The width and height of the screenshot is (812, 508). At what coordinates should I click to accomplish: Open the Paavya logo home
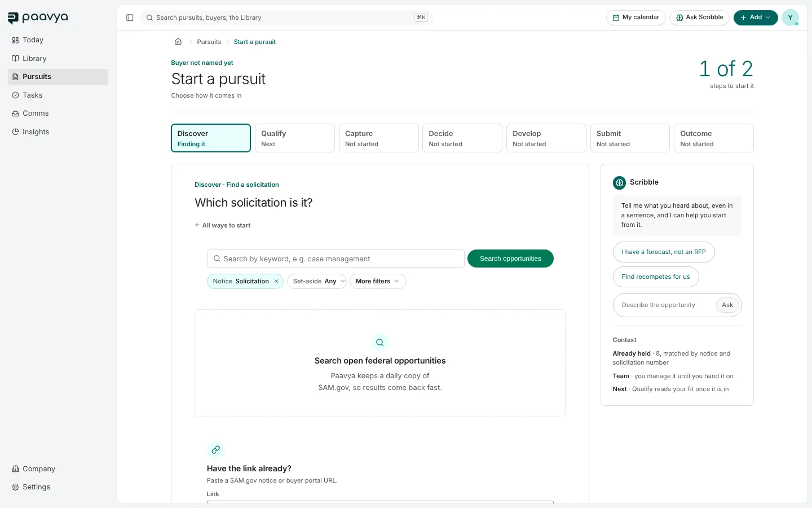tap(38, 17)
